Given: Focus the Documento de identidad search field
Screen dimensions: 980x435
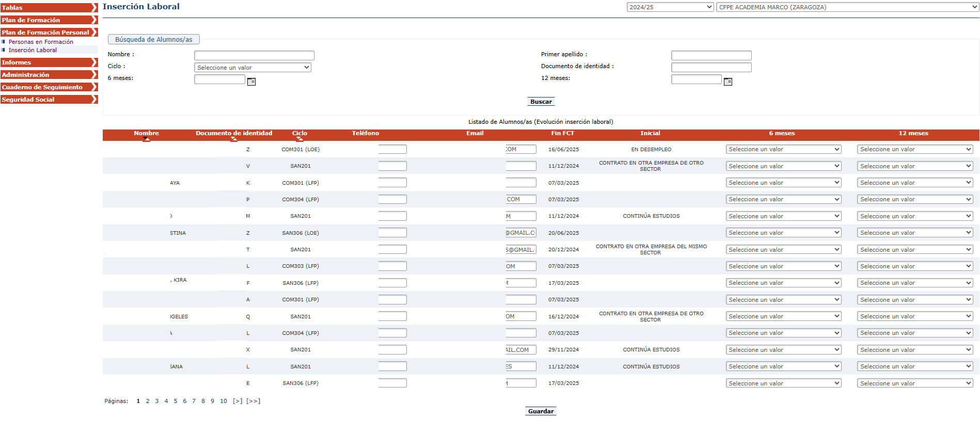Looking at the screenshot, I should coord(712,67).
